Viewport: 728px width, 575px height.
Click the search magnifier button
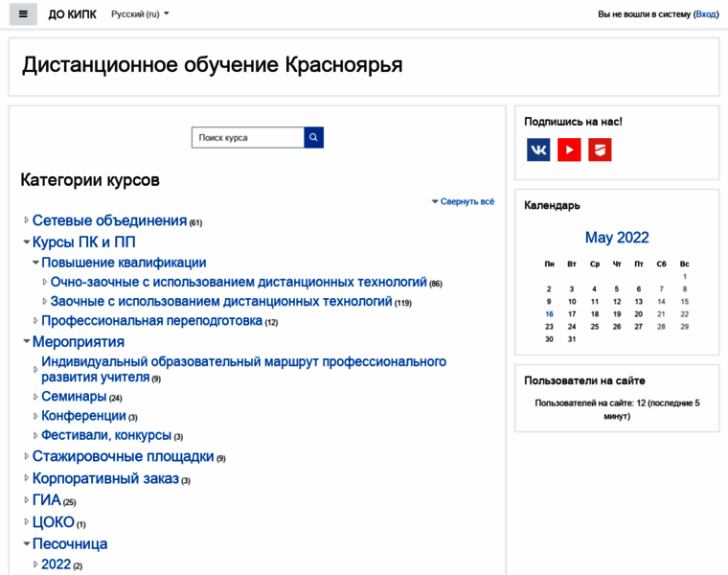pyautogui.click(x=314, y=138)
